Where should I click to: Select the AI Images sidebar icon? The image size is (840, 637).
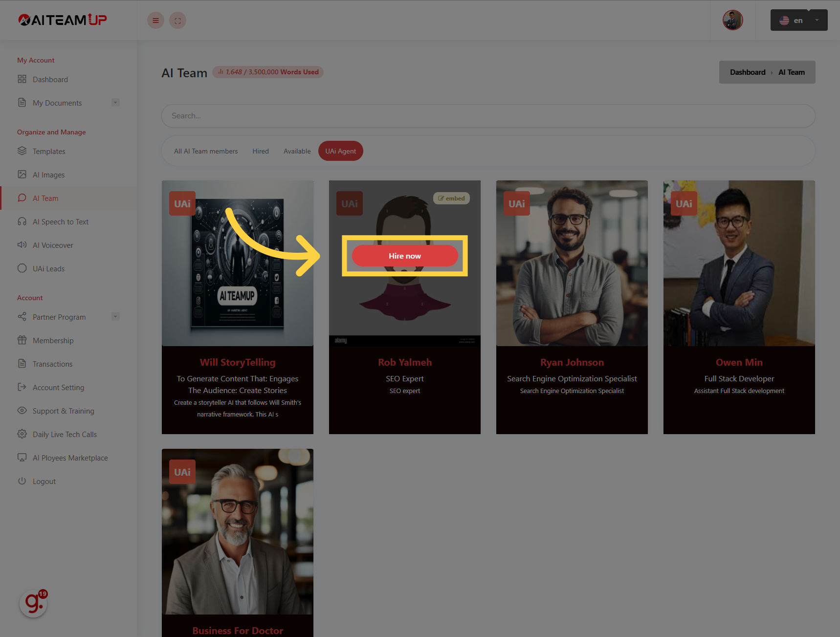pyautogui.click(x=22, y=175)
